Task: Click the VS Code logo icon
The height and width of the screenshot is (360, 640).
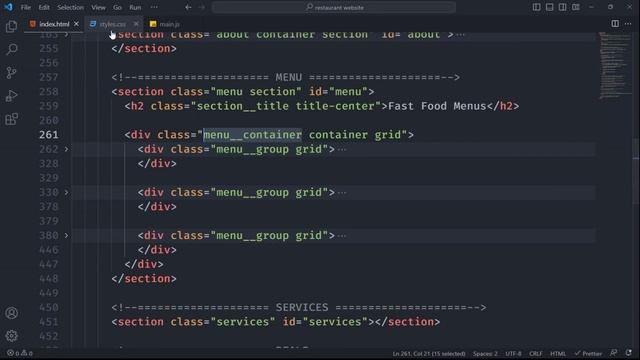Action: tap(9, 7)
